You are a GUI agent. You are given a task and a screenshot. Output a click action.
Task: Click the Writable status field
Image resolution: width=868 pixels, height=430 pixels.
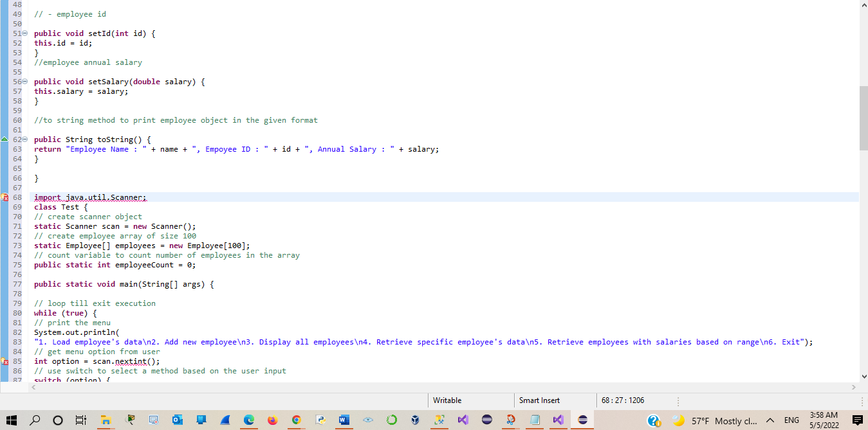pyautogui.click(x=447, y=400)
